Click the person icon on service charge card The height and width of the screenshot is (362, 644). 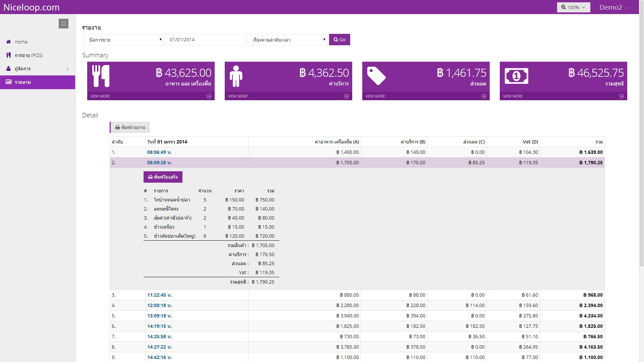236,76
